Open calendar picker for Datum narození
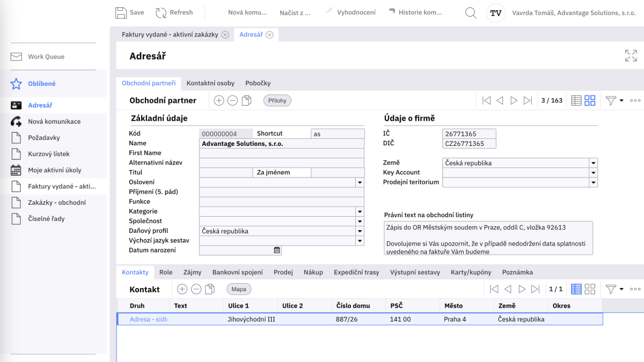The width and height of the screenshot is (644, 362). tap(277, 250)
